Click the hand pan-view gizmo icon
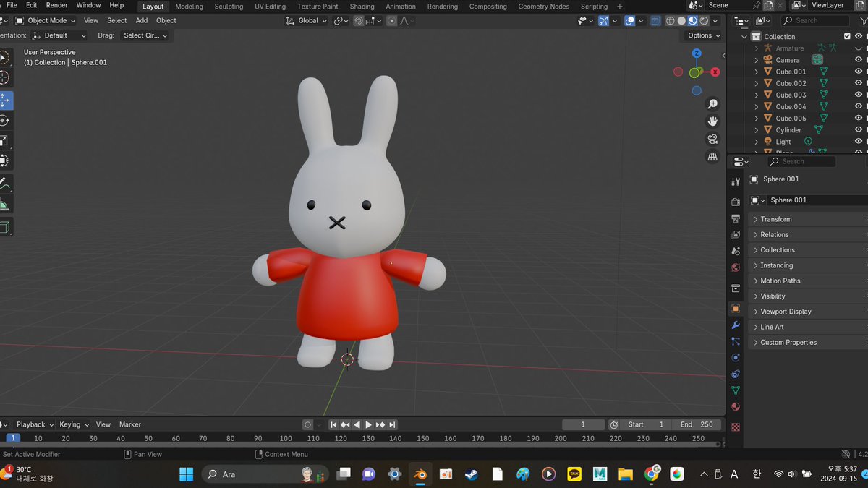 pyautogui.click(x=712, y=121)
